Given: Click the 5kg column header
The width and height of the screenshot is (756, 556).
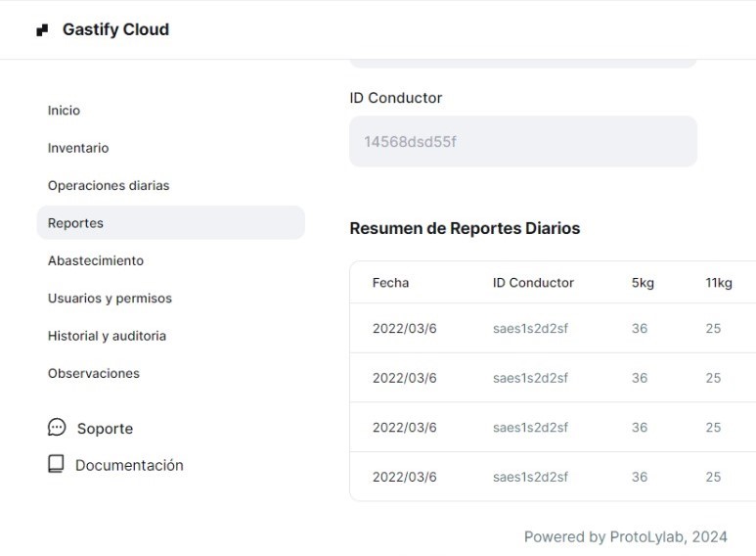Looking at the screenshot, I should 643,283.
